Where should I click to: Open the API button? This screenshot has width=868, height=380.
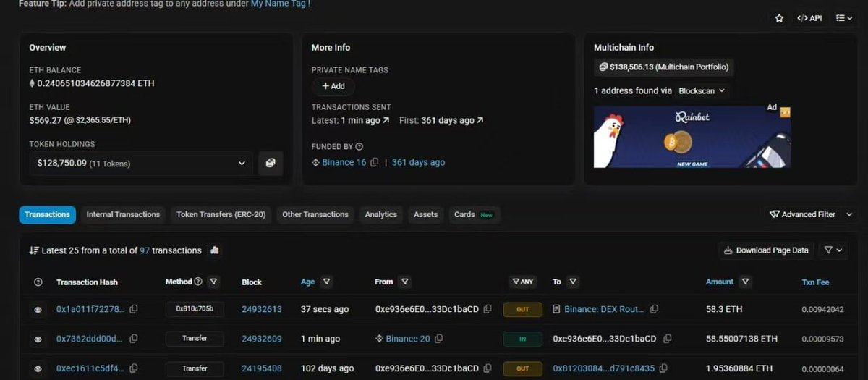(809, 18)
